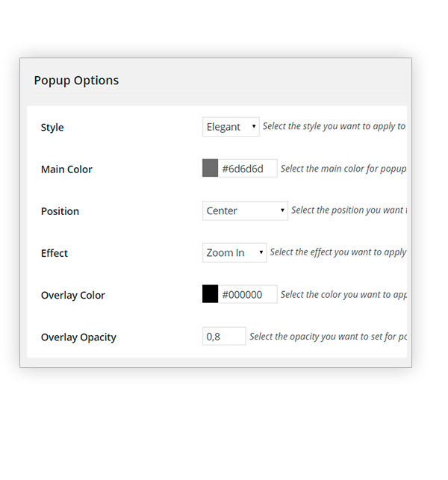Screen dimensions: 448x480
Task: Expand the Position dropdown set to Center
Action: (245, 211)
